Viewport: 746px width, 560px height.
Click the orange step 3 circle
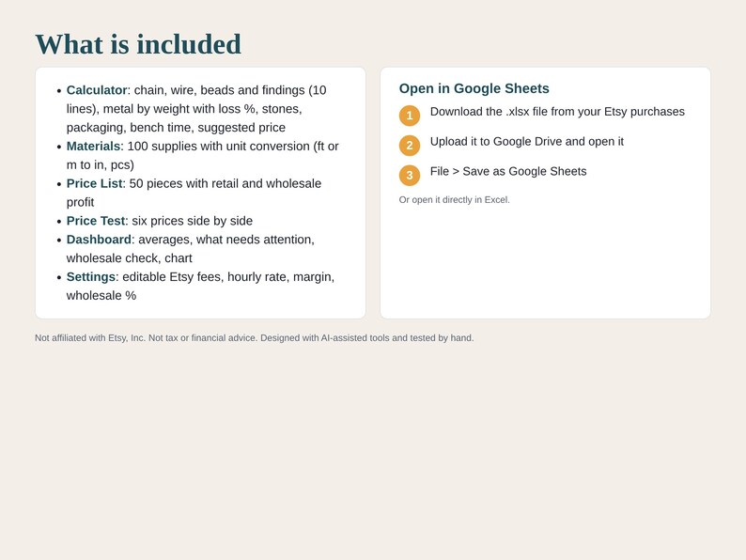410,176
